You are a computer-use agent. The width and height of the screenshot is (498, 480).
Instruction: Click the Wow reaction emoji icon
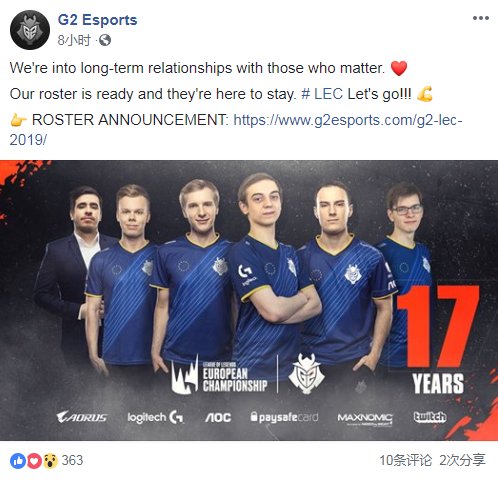coord(50,461)
